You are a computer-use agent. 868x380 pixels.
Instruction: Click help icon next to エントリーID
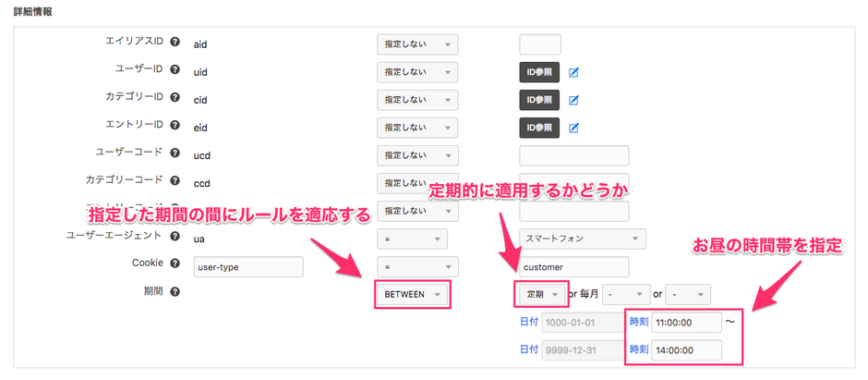click(x=175, y=125)
